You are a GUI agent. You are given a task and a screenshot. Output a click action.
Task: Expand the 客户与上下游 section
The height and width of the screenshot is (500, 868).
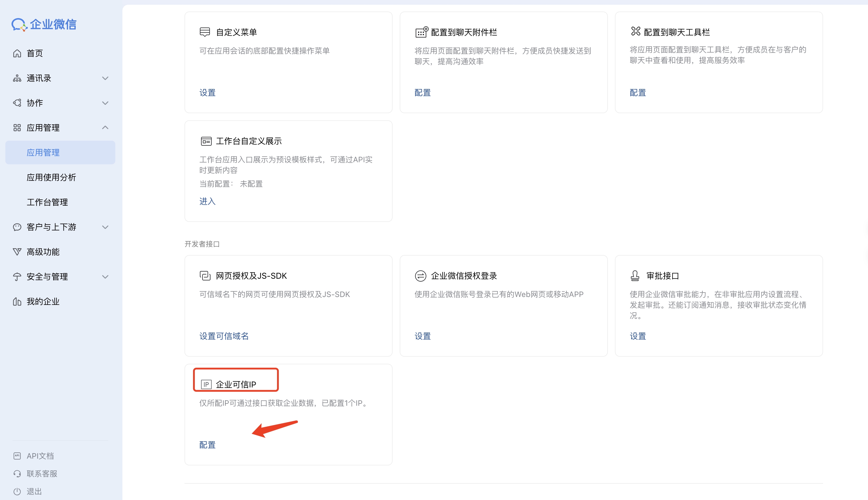(x=105, y=227)
